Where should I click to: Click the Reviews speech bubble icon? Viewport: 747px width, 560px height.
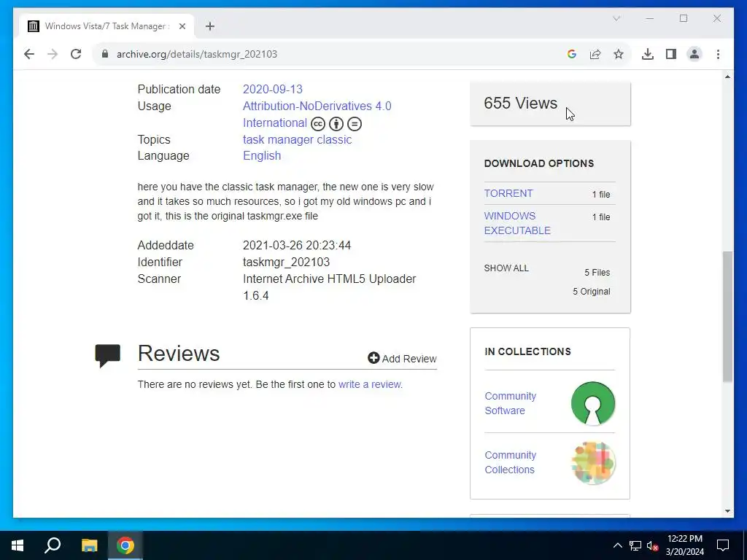(108, 356)
